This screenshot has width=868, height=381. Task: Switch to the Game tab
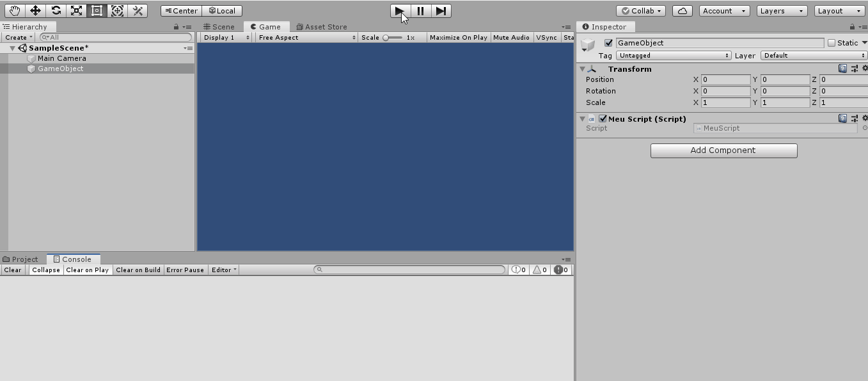(265, 27)
